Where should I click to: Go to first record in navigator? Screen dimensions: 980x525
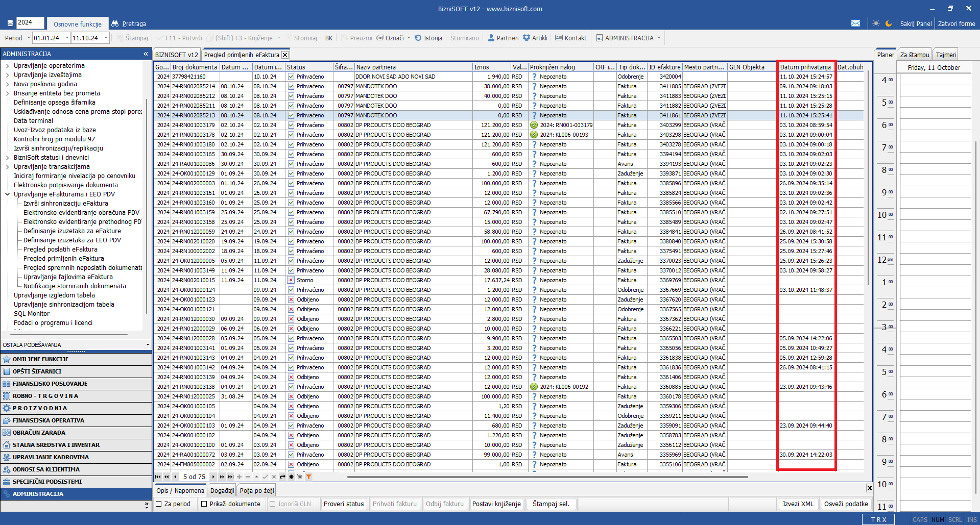pyautogui.click(x=158, y=477)
